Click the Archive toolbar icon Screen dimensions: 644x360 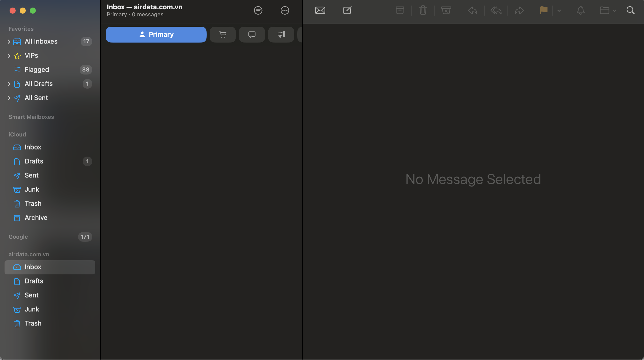point(400,11)
